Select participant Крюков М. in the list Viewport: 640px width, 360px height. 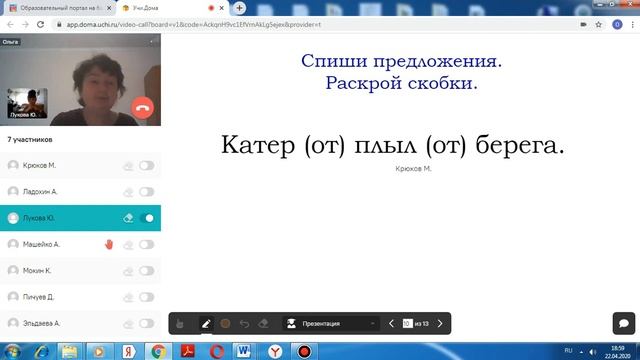click(x=80, y=166)
